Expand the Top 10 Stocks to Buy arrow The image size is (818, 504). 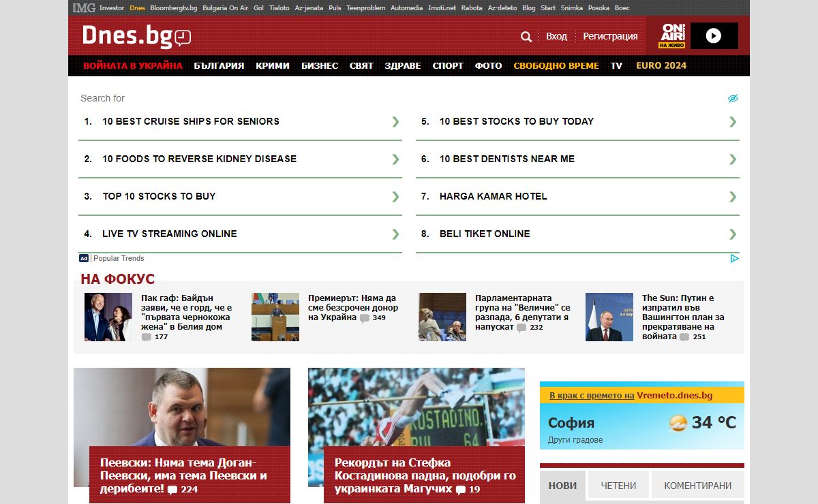tap(395, 196)
